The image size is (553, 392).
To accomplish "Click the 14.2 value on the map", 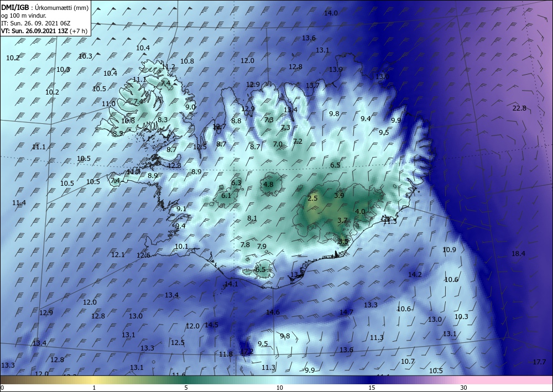I will click(x=415, y=274).
